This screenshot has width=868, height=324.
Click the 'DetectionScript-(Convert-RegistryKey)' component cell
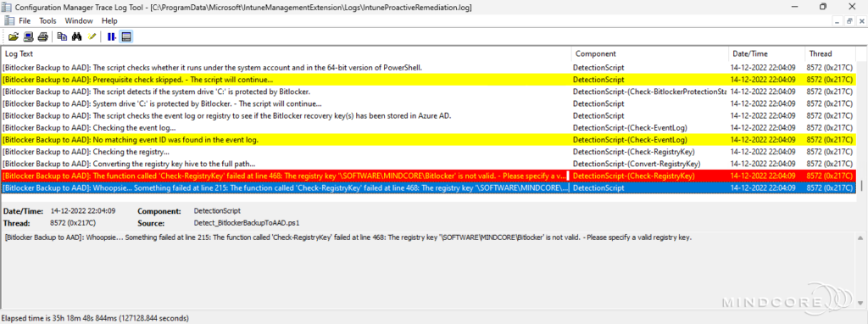[x=650, y=164]
